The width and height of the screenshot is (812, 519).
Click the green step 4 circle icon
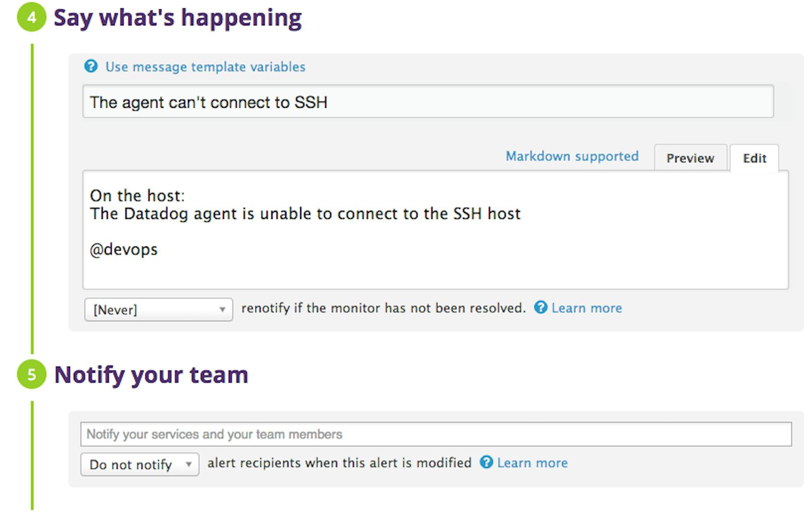31,18
